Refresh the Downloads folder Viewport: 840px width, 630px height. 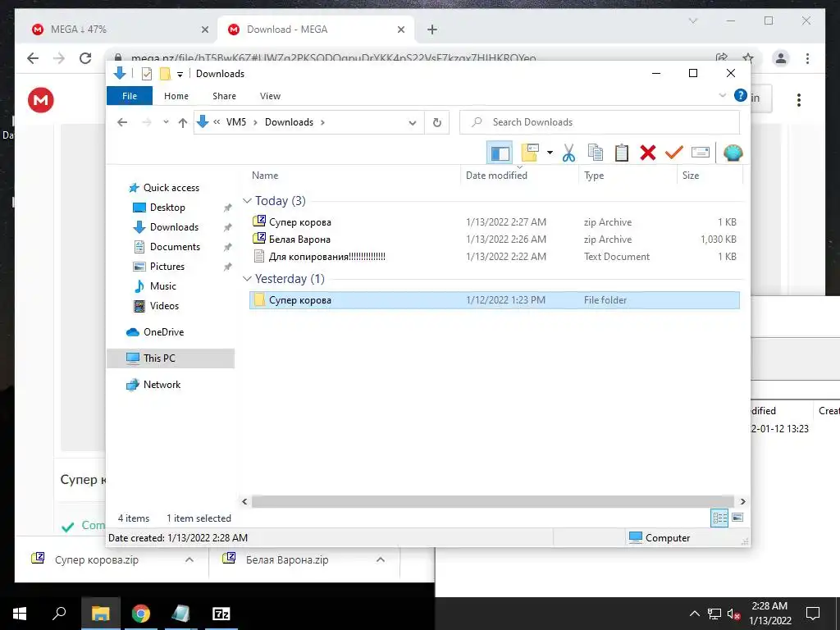click(437, 123)
